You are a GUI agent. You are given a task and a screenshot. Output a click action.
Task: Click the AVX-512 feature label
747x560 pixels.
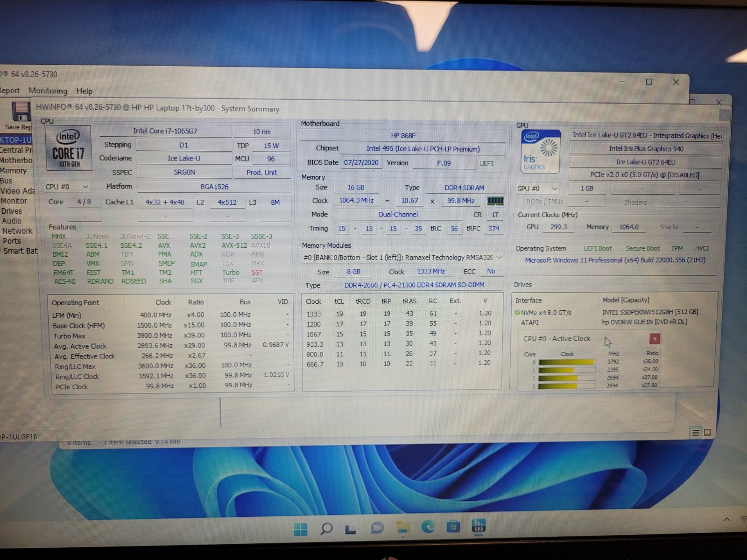tap(234, 245)
